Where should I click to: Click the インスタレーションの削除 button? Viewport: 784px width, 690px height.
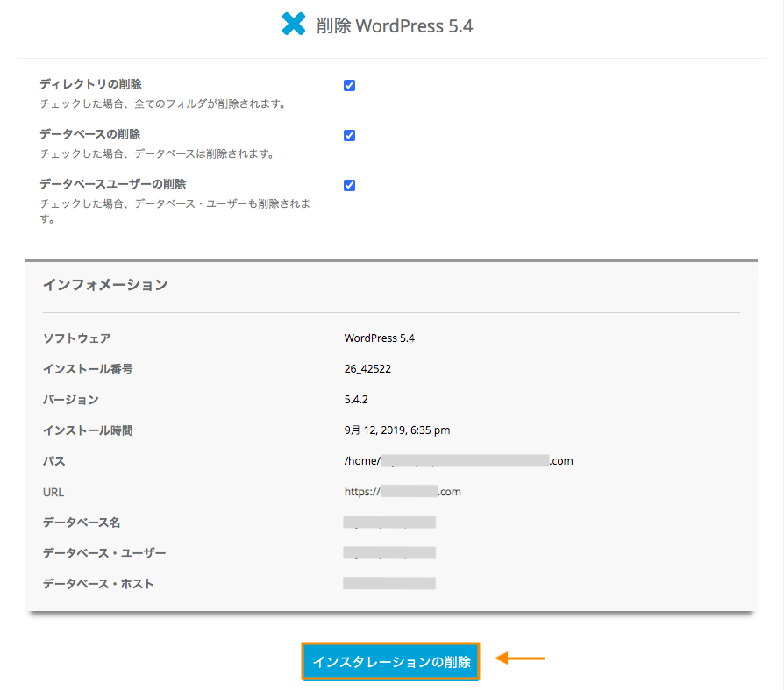pos(390,661)
